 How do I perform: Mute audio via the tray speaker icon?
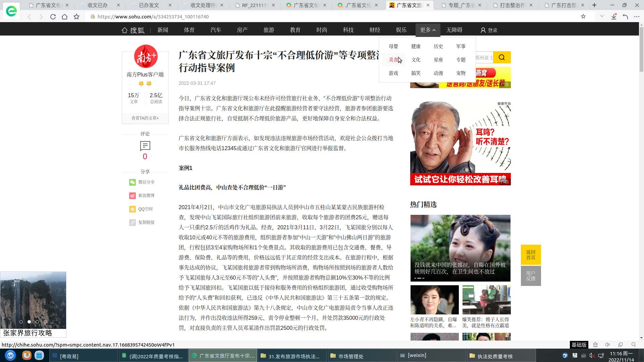click(x=592, y=355)
